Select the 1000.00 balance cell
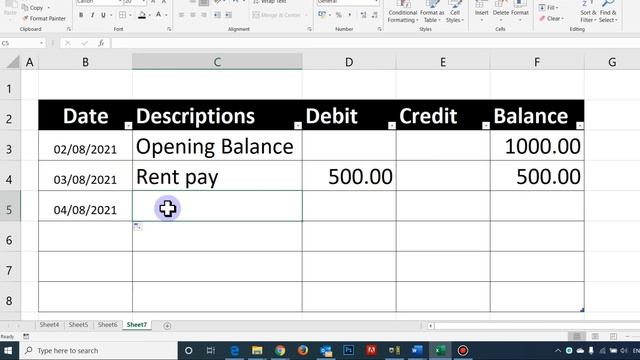The height and width of the screenshot is (360, 640). 537,146
